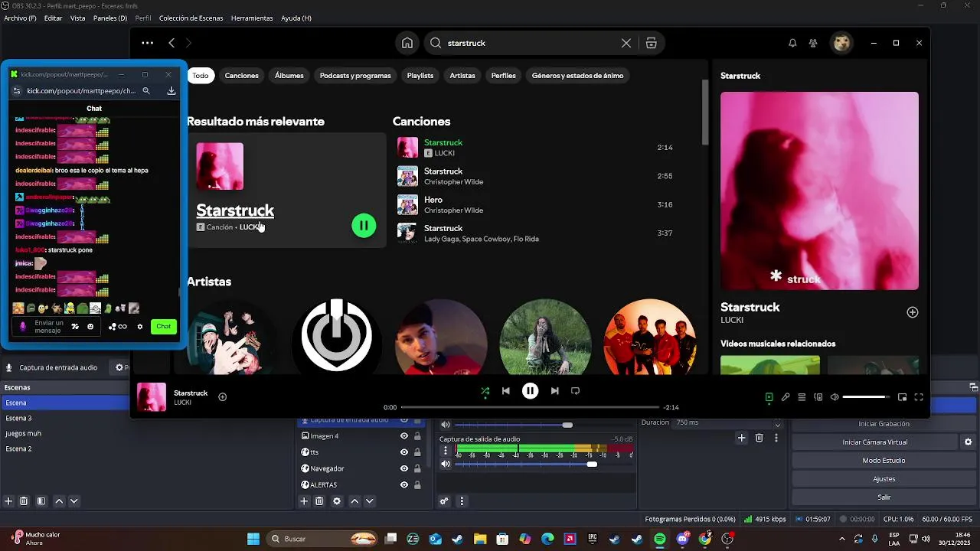Select Podcasts y programas filter chip

pos(355,76)
